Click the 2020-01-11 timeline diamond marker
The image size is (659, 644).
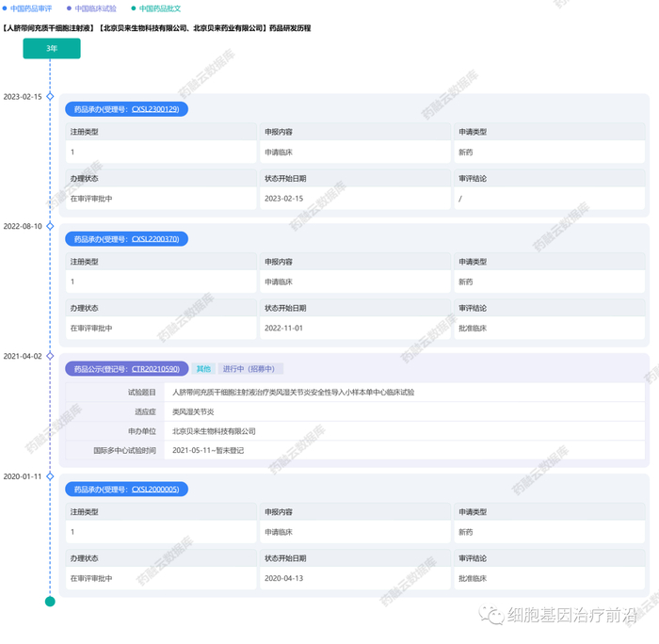click(50, 476)
